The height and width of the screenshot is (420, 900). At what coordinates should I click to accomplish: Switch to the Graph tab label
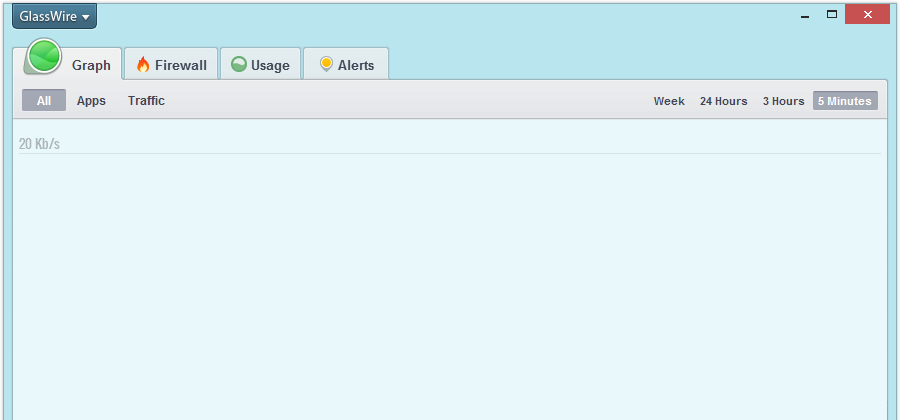[91, 66]
